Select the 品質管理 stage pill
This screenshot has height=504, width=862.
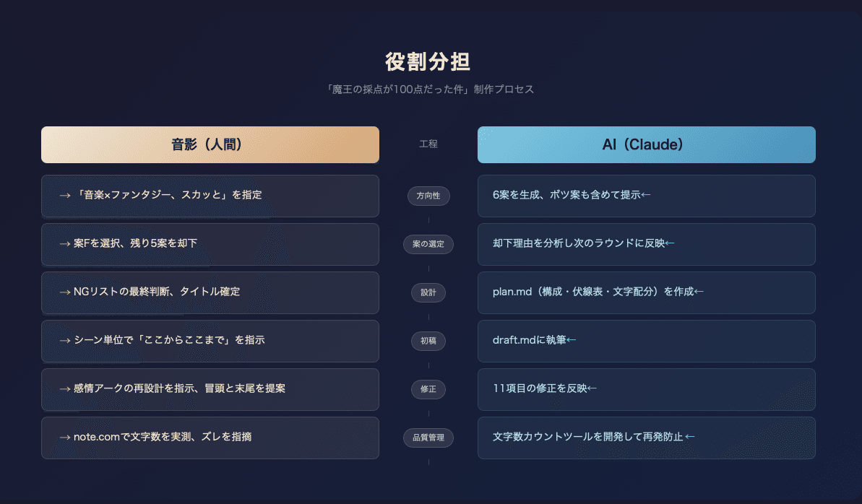pyautogui.click(x=428, y=438)
